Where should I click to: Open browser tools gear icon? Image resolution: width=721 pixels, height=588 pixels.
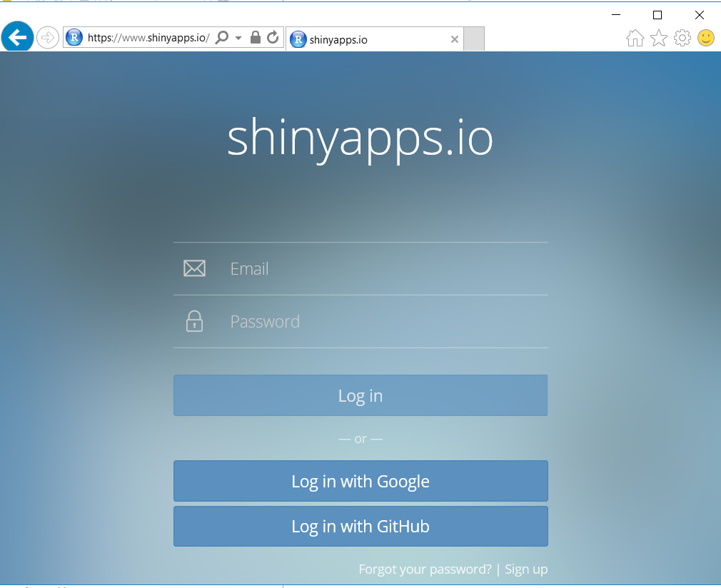point(682,38)
